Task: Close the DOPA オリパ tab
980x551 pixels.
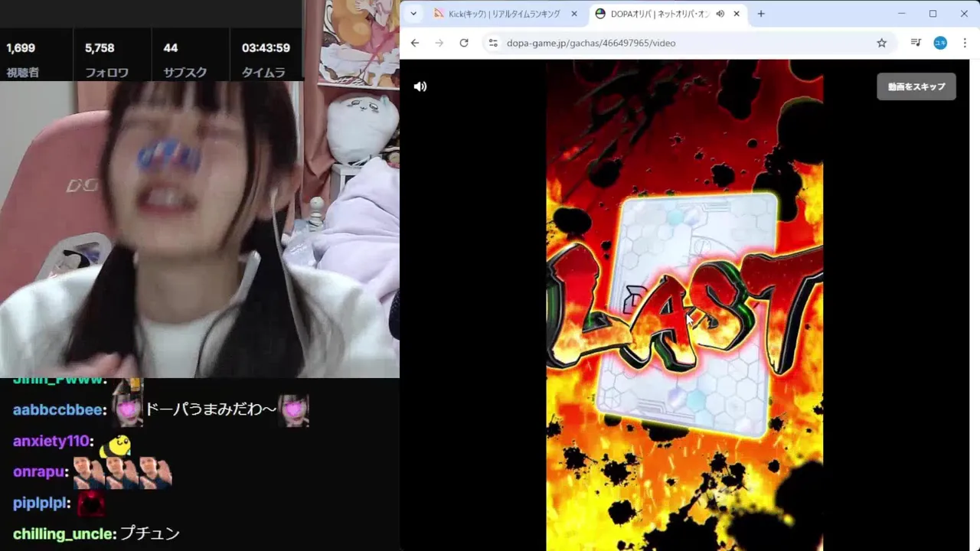Action: coord(737,14)
